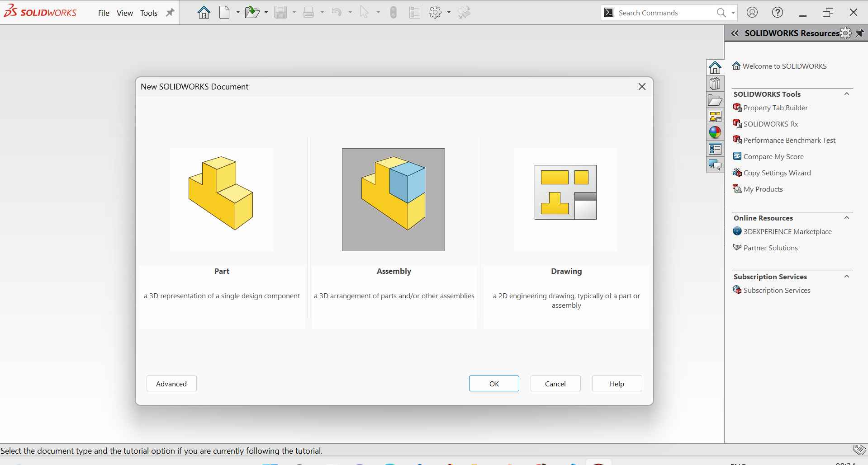Collapse the task pane with double chevron

735,33
